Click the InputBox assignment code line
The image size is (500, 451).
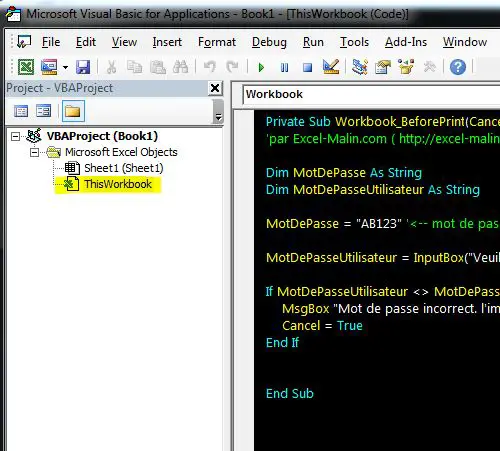383,258
